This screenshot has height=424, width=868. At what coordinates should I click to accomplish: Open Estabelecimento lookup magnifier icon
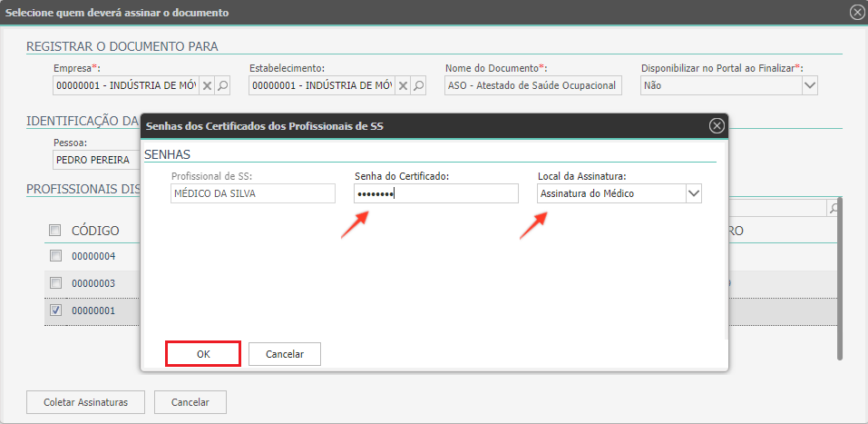click(419, 86)
